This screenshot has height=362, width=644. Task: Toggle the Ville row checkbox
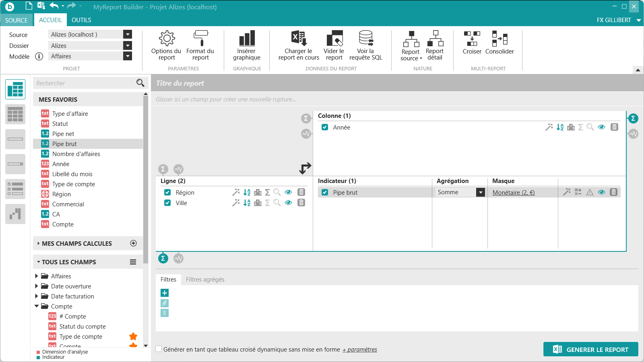(167, 203)
